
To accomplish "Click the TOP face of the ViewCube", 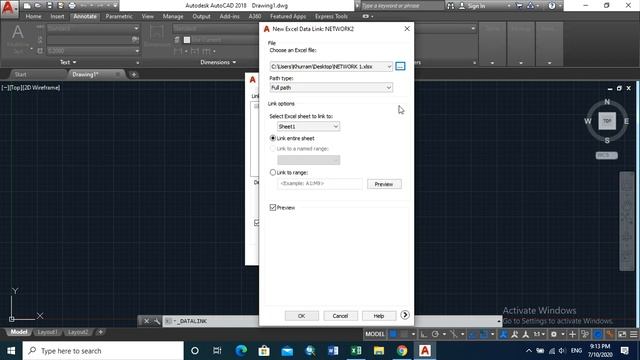I will [x=607, y=121].
